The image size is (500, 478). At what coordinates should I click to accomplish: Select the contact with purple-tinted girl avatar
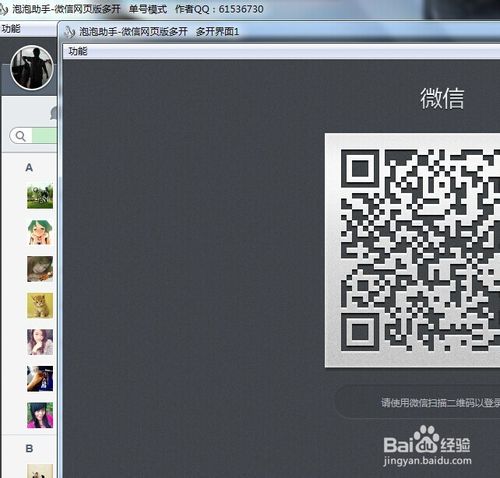coord(40,342)
